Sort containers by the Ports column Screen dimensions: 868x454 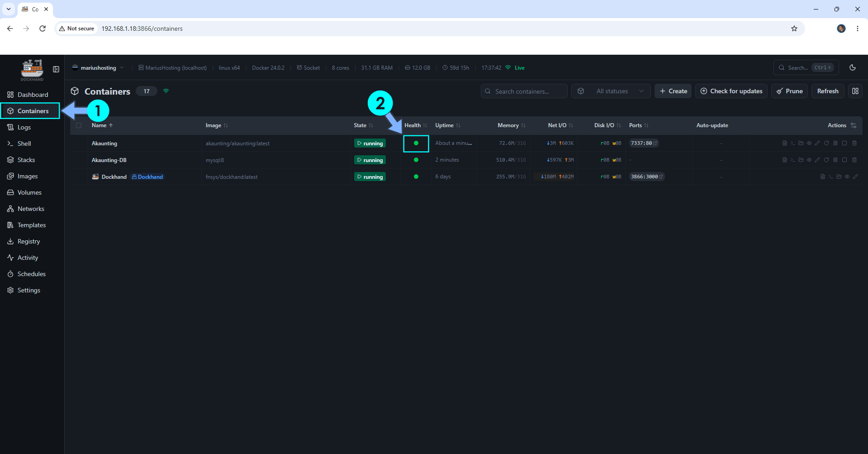click(639, 125)
